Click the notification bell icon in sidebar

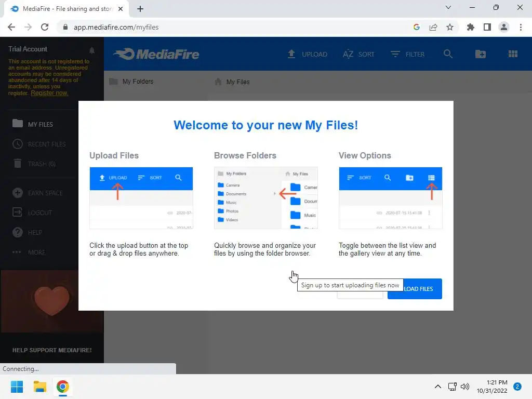pyautogui.click(x=92, y=50)
